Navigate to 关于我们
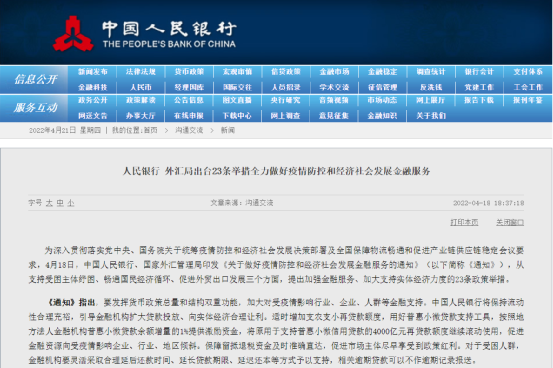553x368 pixels. click(431, 116)
